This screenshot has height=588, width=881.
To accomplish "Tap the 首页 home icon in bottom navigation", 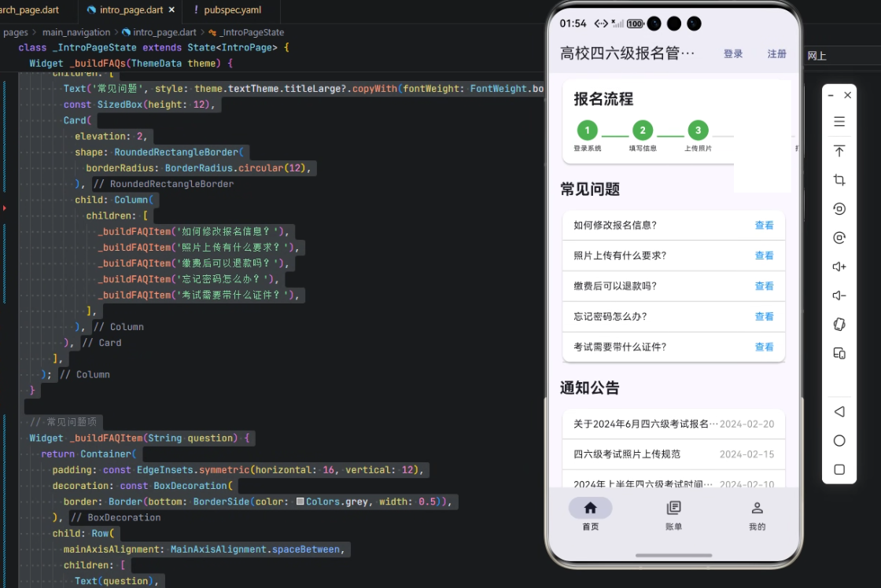I will (591, 509).
